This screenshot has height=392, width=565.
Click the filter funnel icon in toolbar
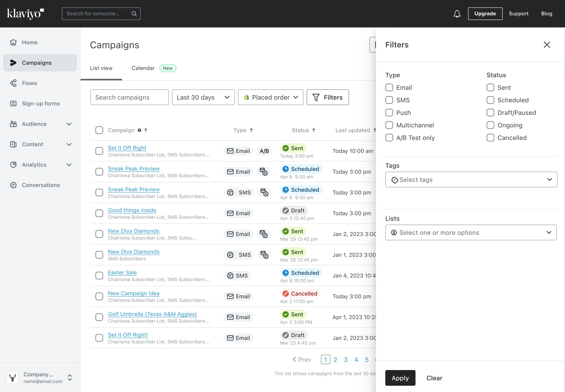[316, 97]
